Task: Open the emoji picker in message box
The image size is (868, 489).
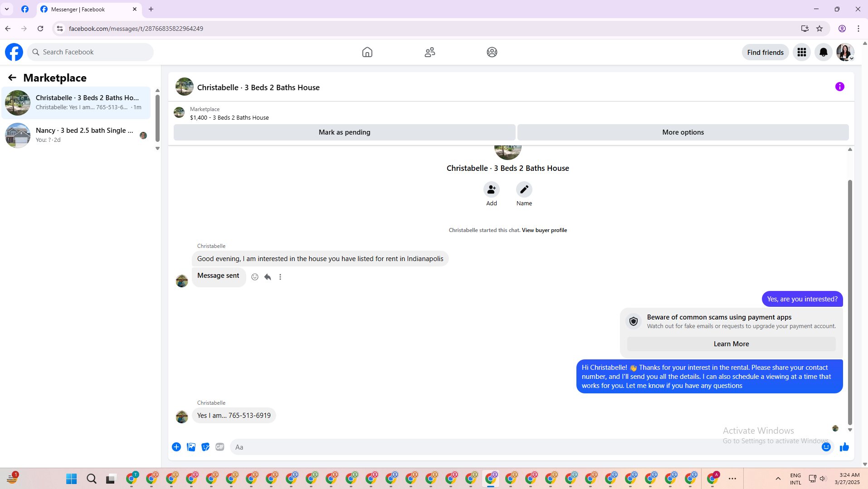Action: (x=826, y=447)
